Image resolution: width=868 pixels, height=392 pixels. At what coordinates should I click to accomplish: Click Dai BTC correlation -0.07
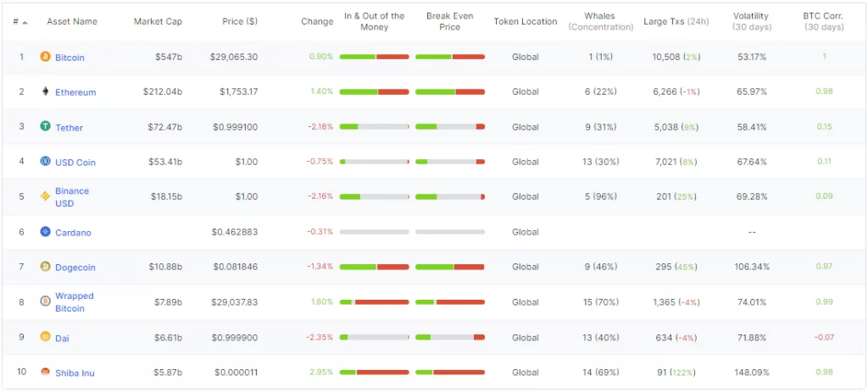[x=824, y=337]
